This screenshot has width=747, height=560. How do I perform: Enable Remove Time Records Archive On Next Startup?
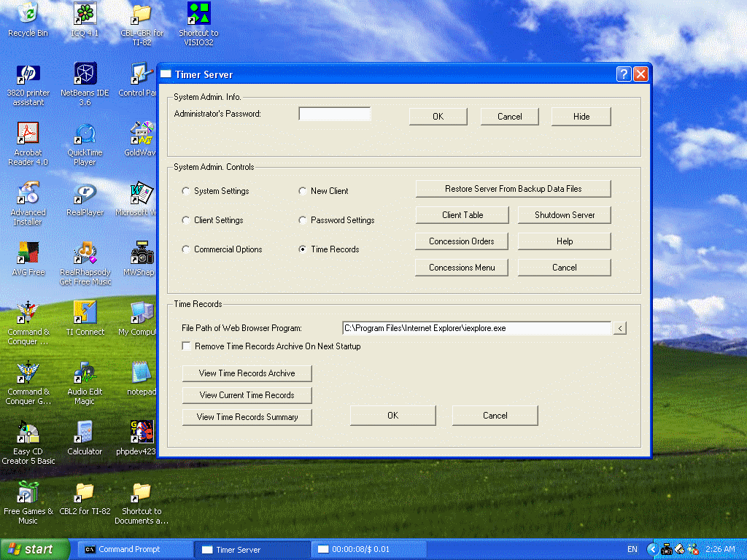[x=187, y=346]
